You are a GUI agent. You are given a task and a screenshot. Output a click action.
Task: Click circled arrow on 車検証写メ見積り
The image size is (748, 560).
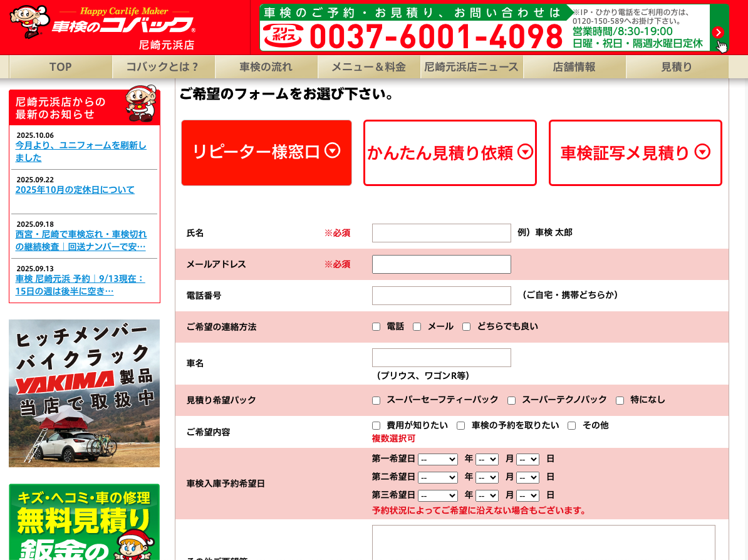[703, 152]
